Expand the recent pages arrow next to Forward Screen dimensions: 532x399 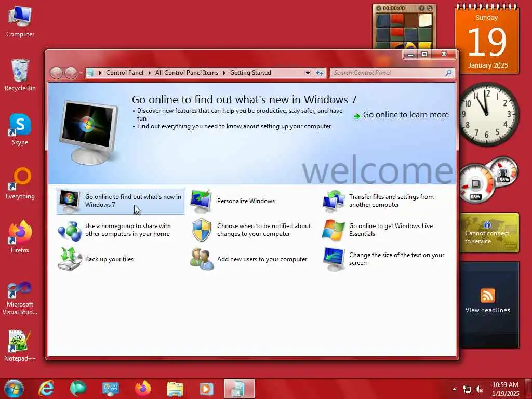81,73
